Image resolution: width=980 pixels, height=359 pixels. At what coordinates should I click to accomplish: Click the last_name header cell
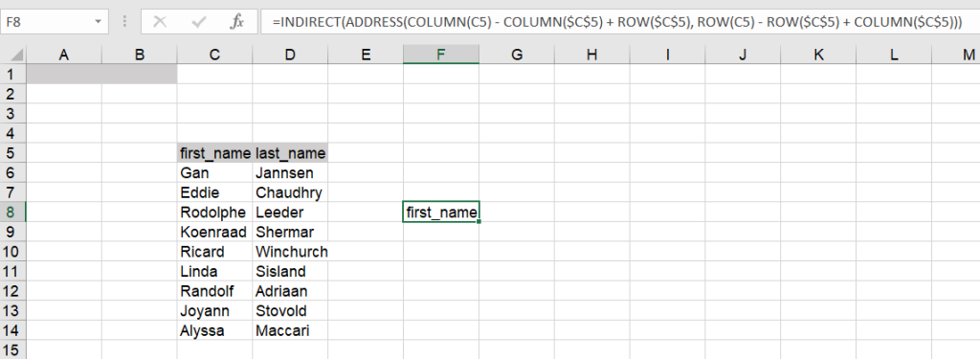(x=290, y=152)
